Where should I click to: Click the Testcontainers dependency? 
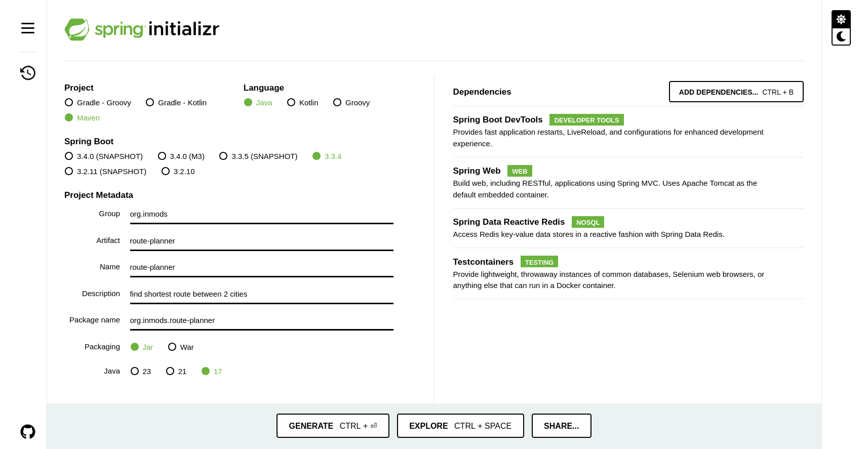coord(628,273)
